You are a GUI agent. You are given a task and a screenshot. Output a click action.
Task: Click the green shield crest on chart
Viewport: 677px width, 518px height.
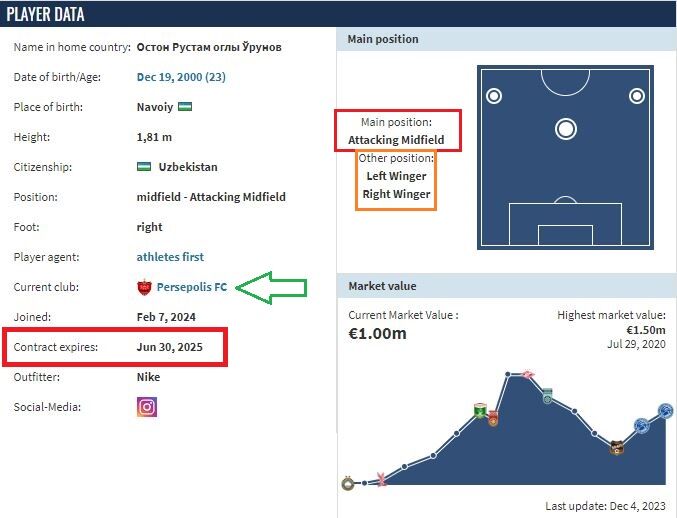(x=480, y=410)
